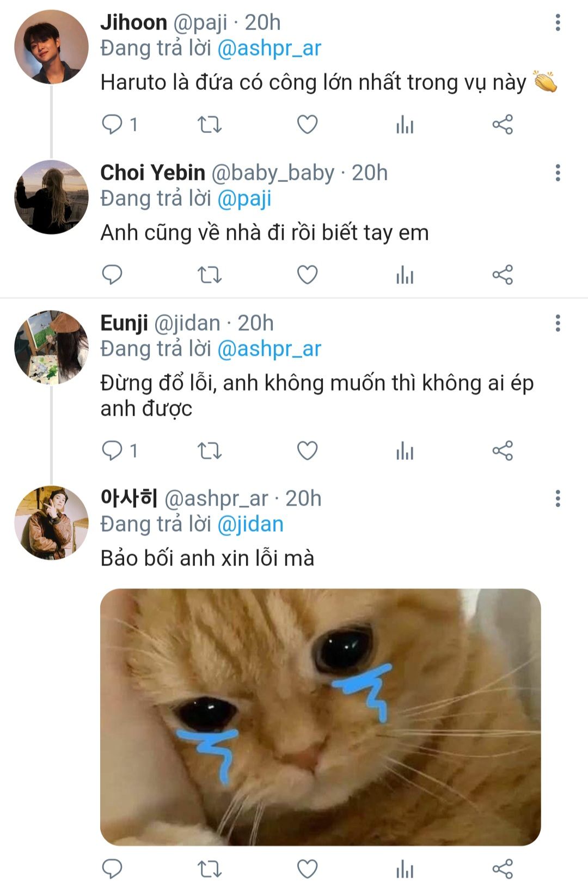This screenshot has width=588, height=888.
Task: Open more options on Eunji's tweet
Action: [x=558, y=323]
